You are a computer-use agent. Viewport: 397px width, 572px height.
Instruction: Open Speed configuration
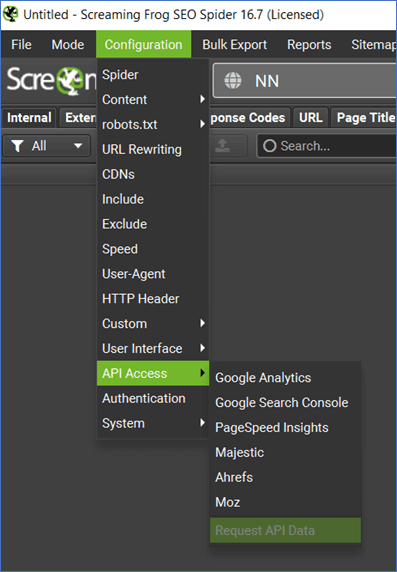[x=153, y=249]
